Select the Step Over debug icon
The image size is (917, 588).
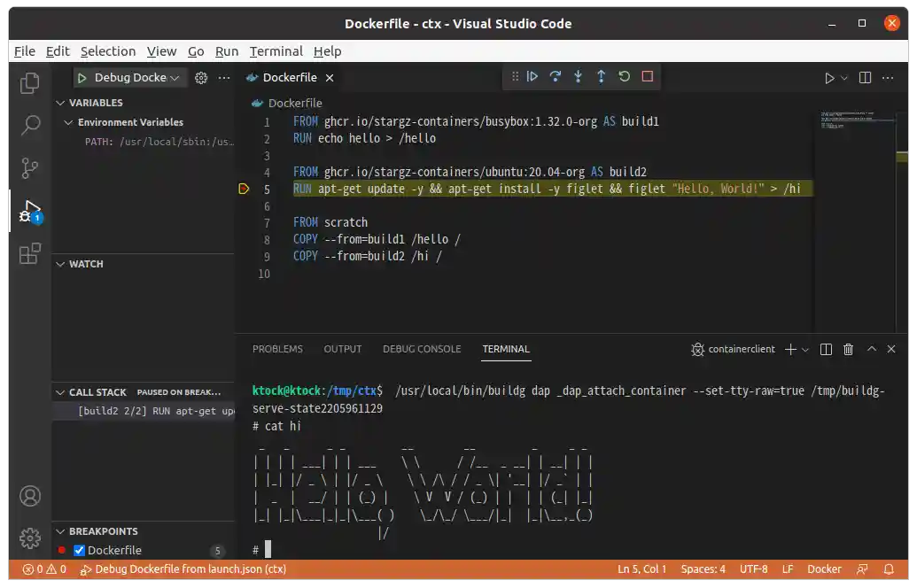coord(555,76)
